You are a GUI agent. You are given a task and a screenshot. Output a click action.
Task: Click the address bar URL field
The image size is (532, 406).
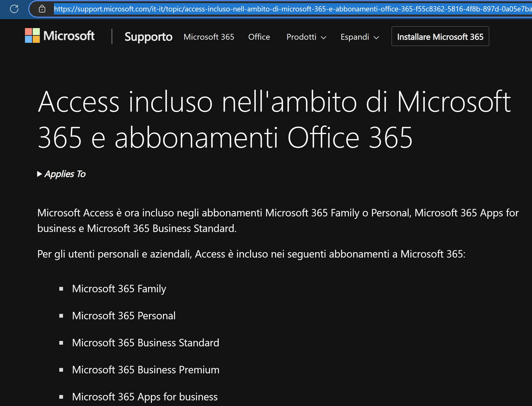pos(290,9)
